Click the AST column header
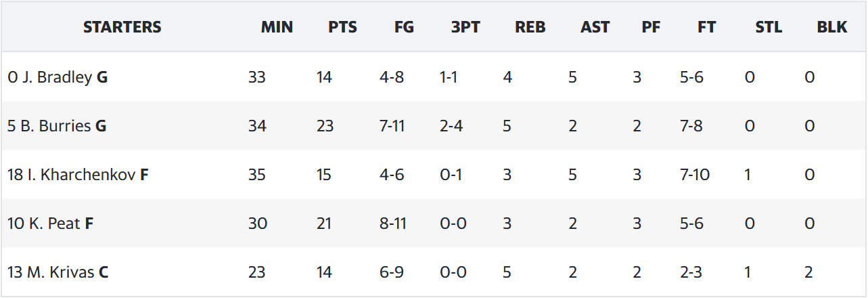 [x=595, y=27]
